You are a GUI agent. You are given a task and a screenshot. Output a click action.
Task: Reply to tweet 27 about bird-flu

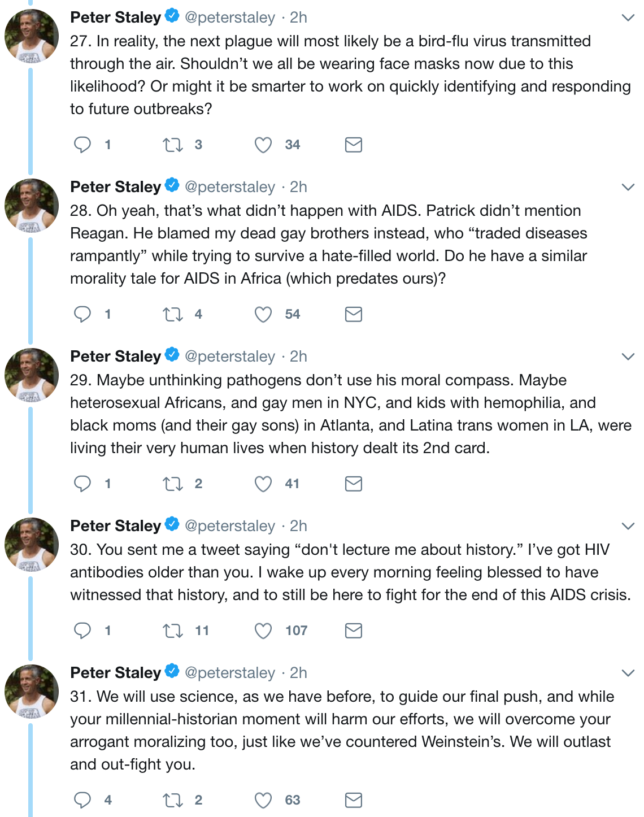point(82,145)
